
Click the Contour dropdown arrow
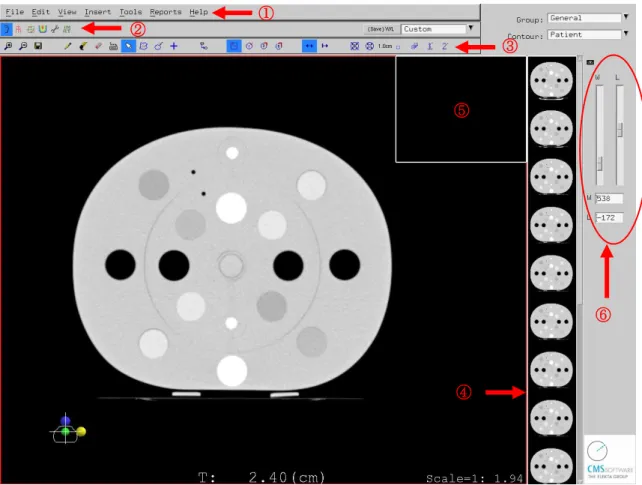[x=626, y=34]
